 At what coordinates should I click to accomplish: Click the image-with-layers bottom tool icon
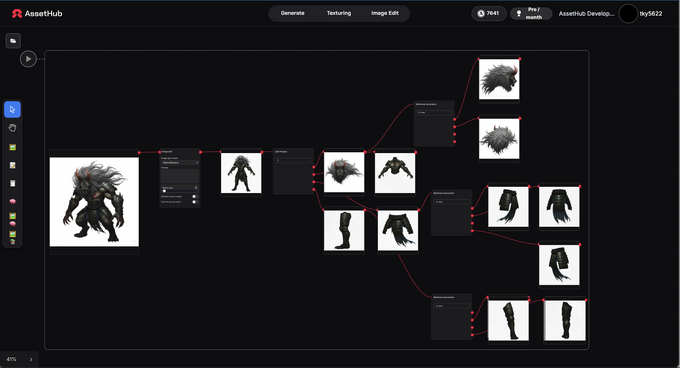[13, 238]
